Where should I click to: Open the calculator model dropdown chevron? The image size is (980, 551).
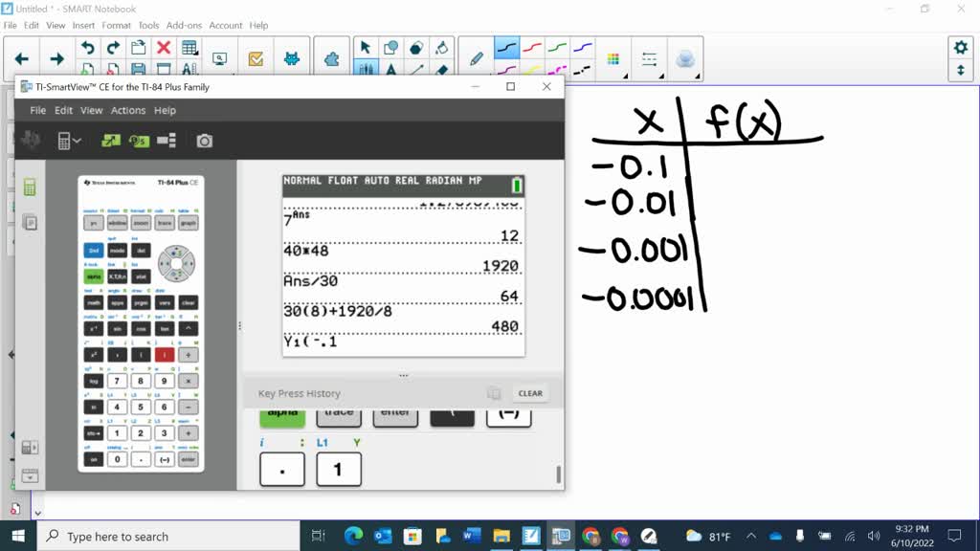point(78,141)
